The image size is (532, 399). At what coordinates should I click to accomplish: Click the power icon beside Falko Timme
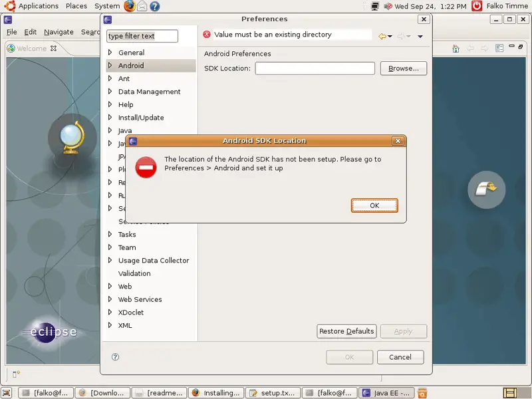[477, 6]
